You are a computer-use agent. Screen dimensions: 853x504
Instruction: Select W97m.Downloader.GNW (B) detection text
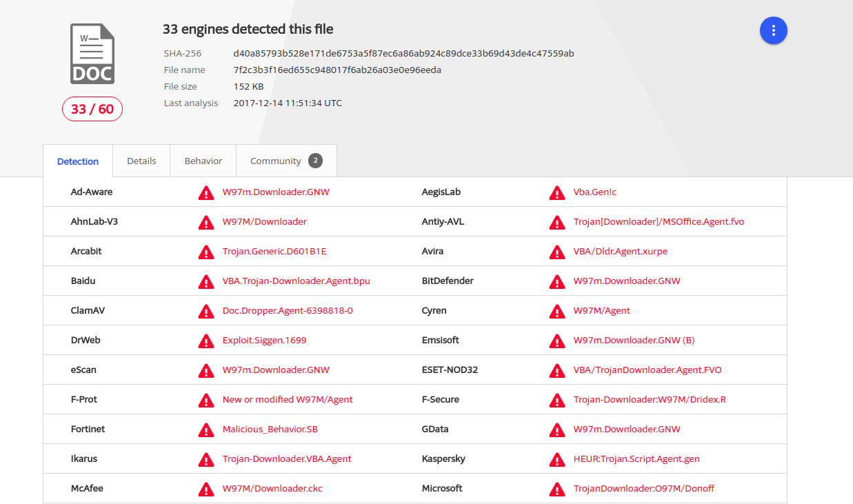pyautogui.click(x=634, y=340)
